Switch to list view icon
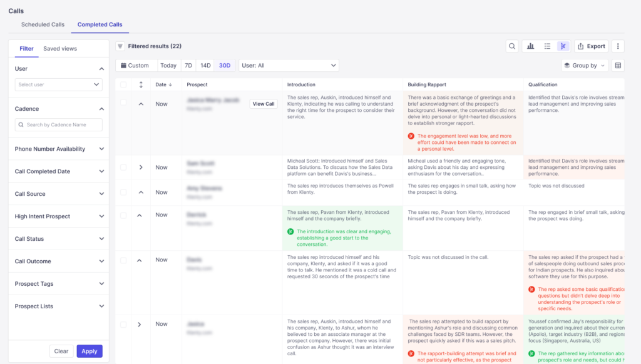The height and width of the screenshot is (364, 641). click(547, 46)
